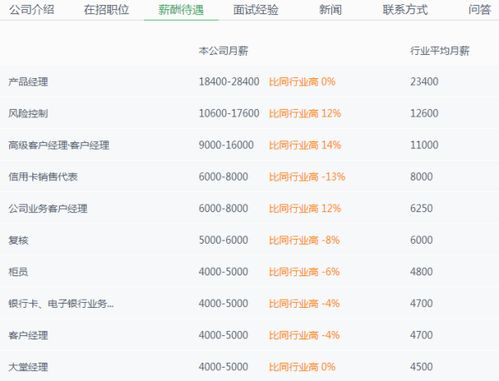The height and width of the screenshot is (381, 499).
Task: Click industry average value 4800
Action: tap(422, 272)
